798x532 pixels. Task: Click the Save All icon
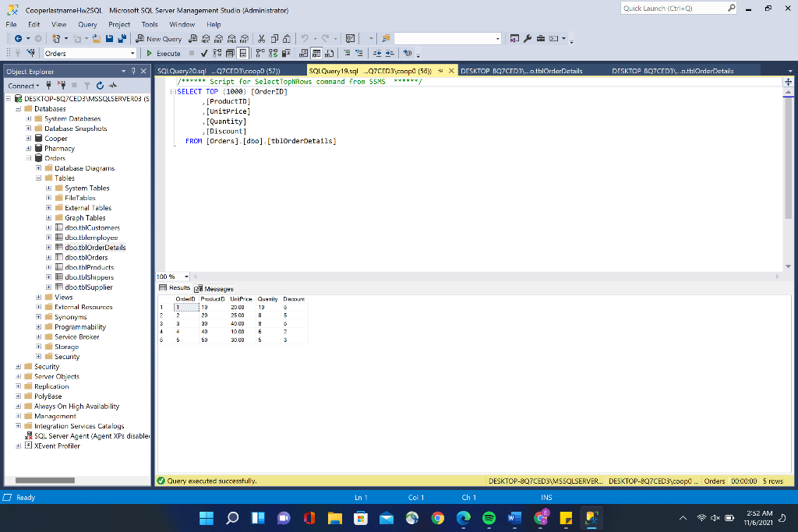click(x=122, y=39)
